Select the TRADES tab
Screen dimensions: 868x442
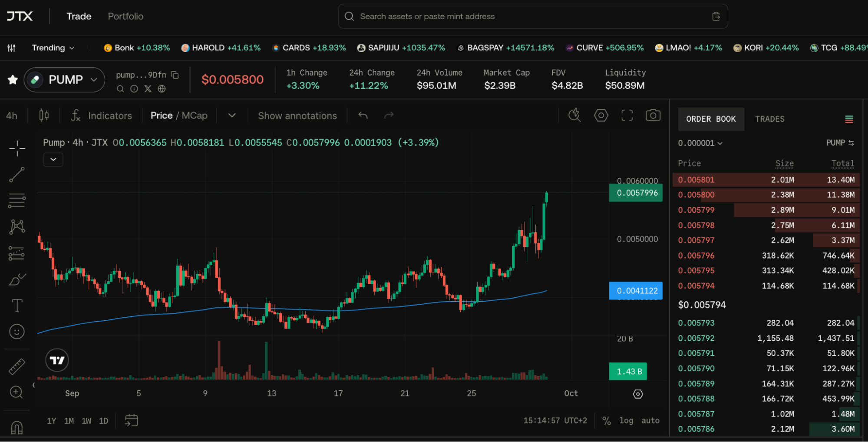click(x=770, y=119)
